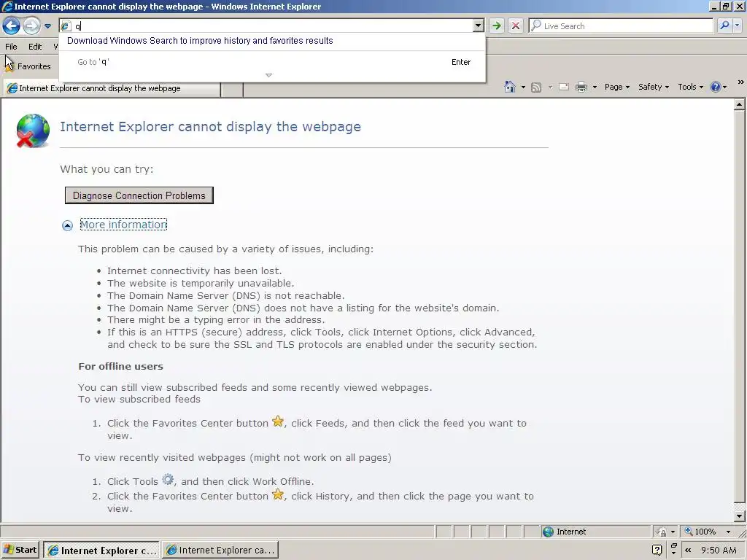
Task: Expand the autocomplete list chevron
Action: [268, 75]
